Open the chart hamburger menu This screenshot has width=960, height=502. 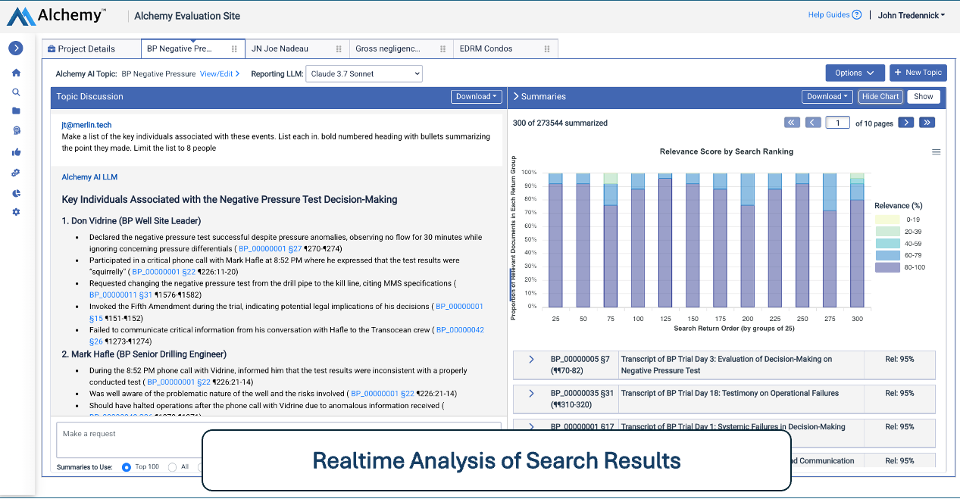[936, 152]
